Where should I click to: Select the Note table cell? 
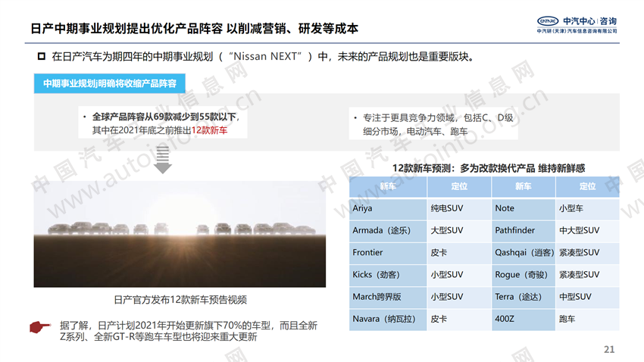click(524, 208)
